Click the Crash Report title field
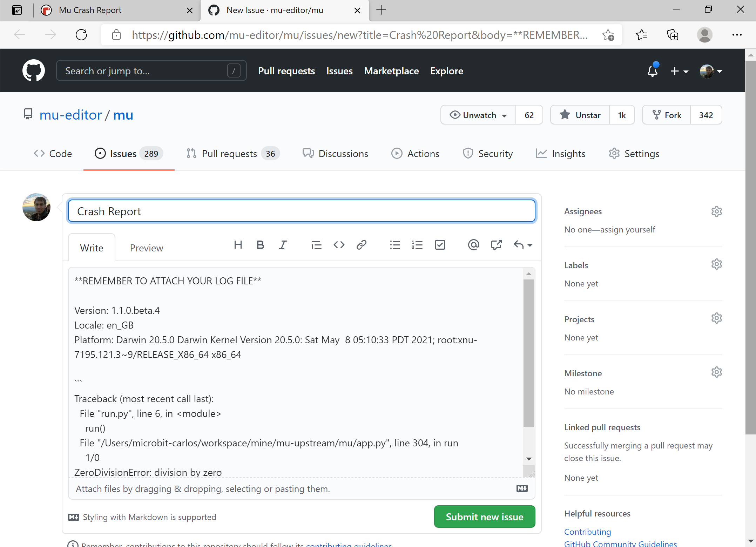The width and height of the screenshot is (756, 547). click(x=302, y=211)
